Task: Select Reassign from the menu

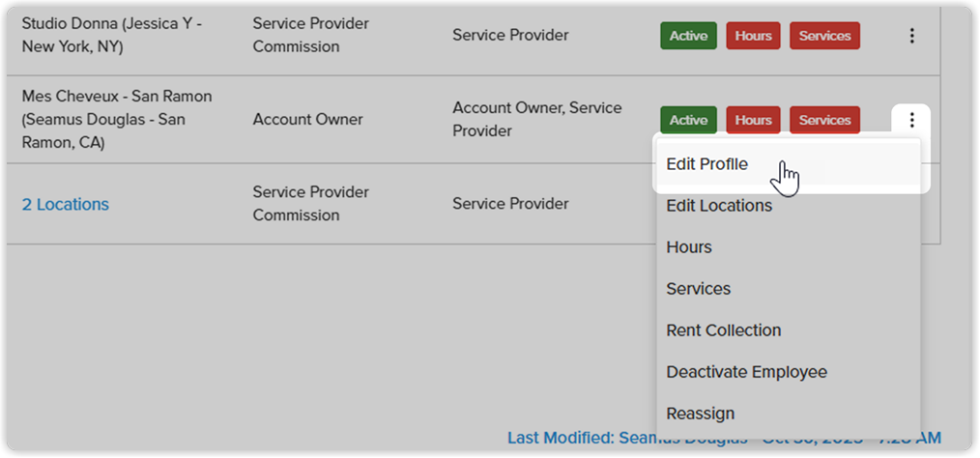Action: [788, 413]
